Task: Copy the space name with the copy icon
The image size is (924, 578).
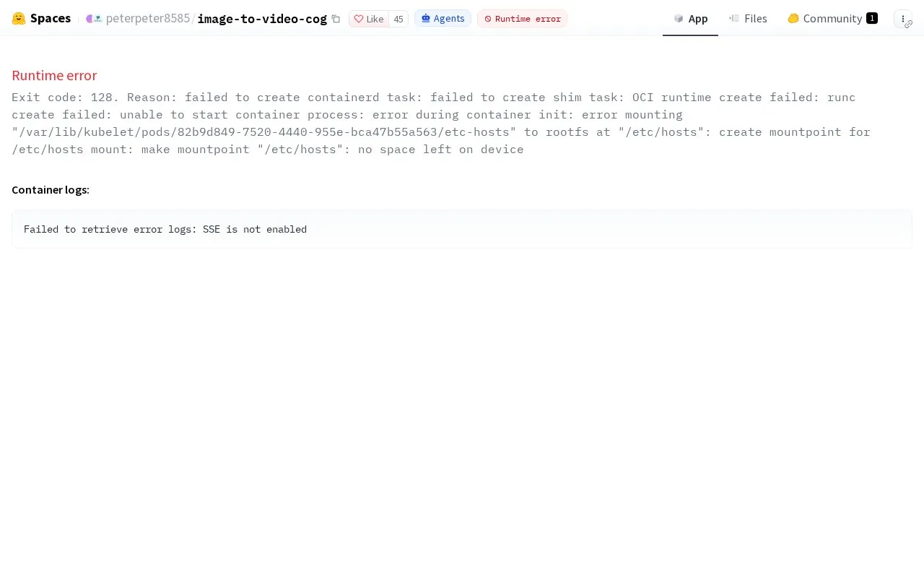Action: [x=336, y=19]
